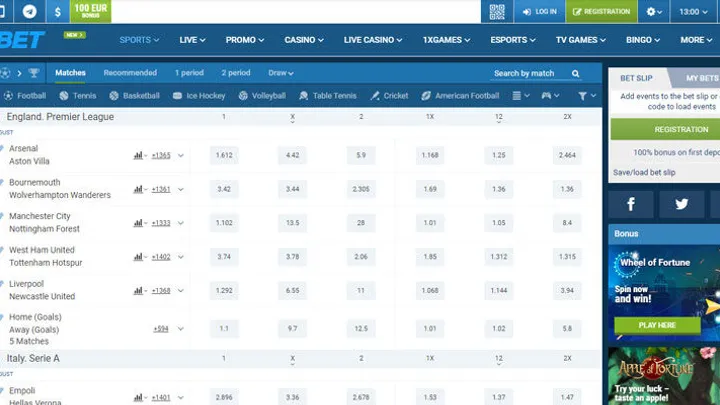Select Ice Hockey sport filter
The height and width of the screenshot is (405, 720).
click(199, 96)
